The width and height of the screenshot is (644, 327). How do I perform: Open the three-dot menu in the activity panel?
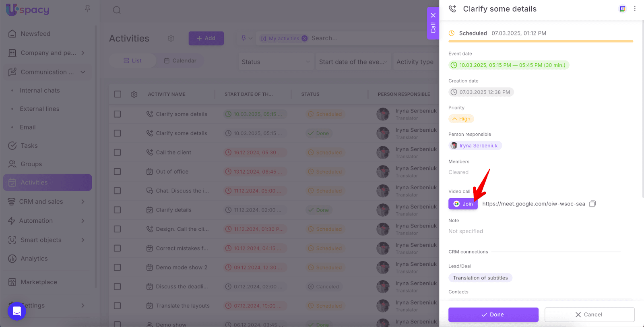point(635,8)
